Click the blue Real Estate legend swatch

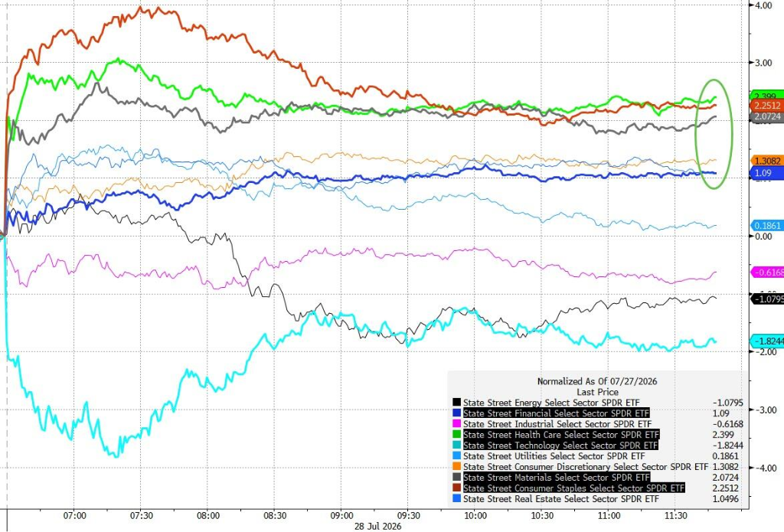pos(456,499)
